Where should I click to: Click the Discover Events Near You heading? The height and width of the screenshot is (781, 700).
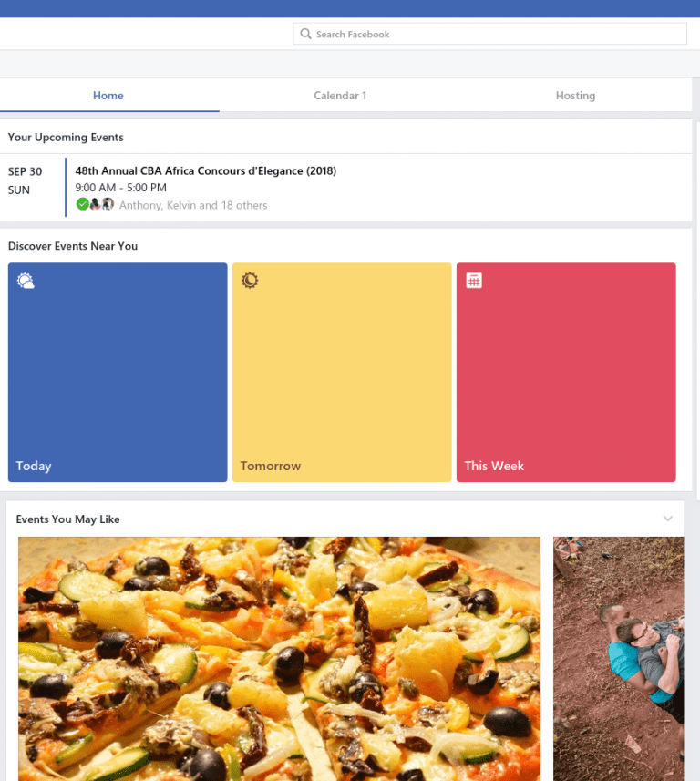tap(73, 246)
